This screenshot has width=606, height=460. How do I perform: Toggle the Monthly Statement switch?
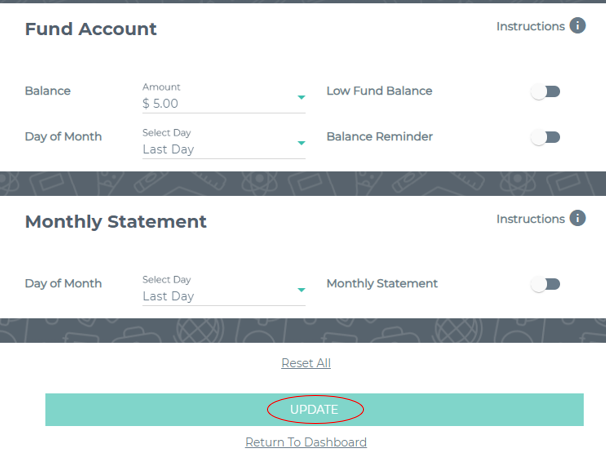coord(545,285)
